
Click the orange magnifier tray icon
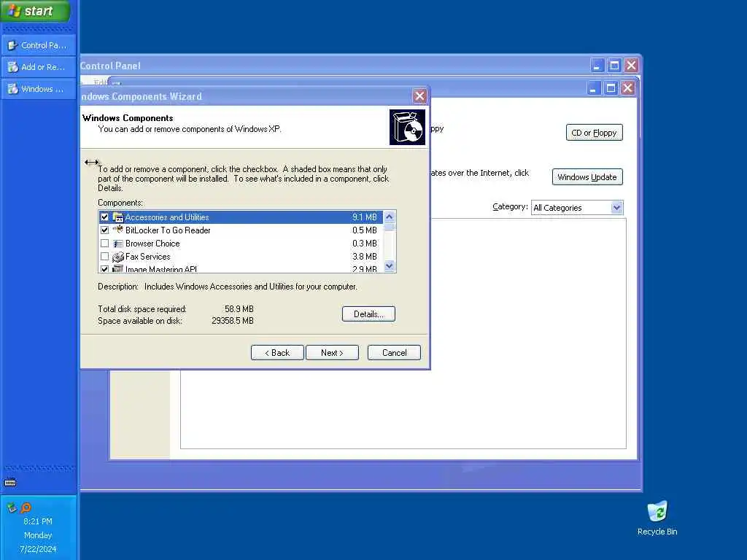26,507
